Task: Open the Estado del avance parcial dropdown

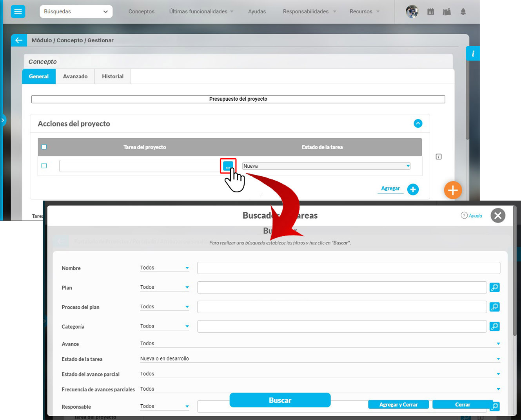Action: pos(320,374)
